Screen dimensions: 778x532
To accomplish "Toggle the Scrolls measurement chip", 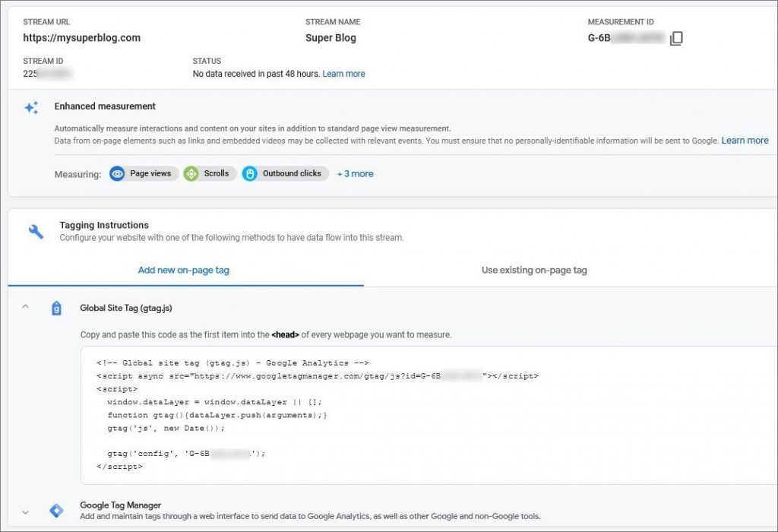I will [210, 173].
